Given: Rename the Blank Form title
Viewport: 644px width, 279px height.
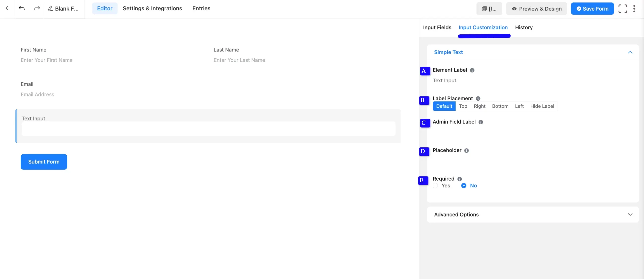Looking at the screenshot, I should click(x=63, y=9).
